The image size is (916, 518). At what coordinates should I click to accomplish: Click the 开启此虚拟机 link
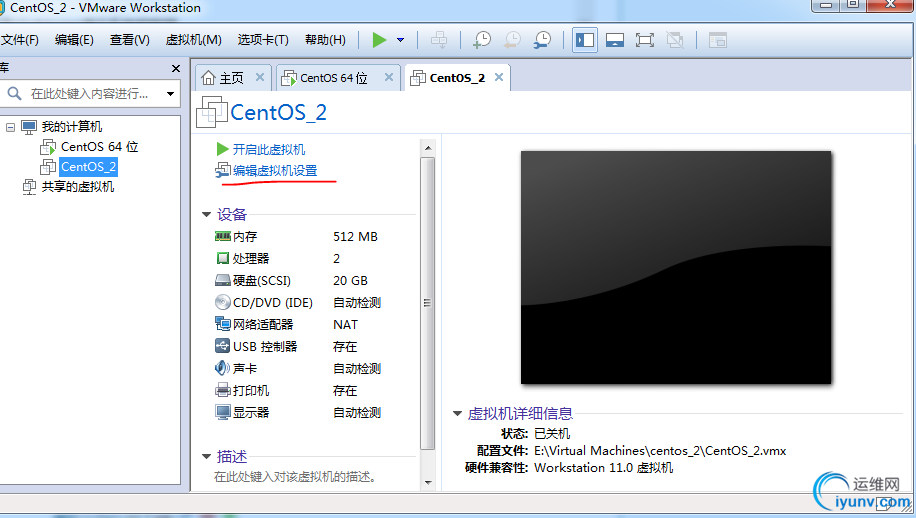coord(269,150)
